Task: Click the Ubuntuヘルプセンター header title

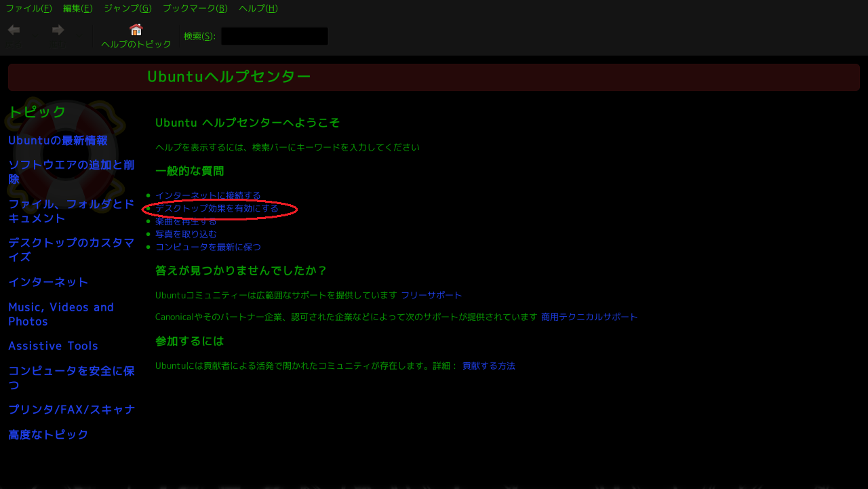Action: (229, 77)
